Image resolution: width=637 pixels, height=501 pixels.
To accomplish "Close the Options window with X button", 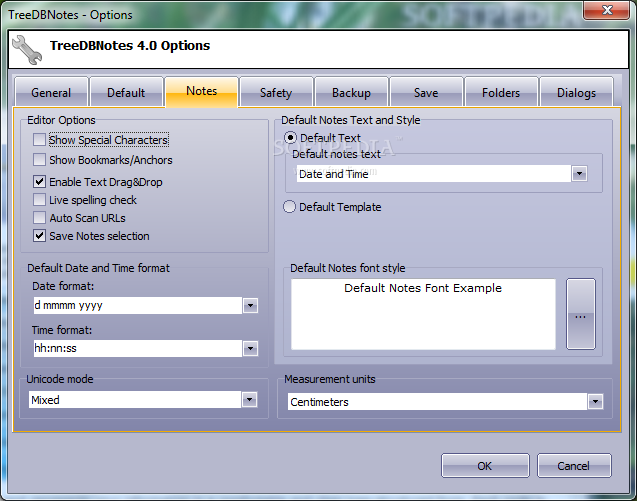I will pos(607,10).
